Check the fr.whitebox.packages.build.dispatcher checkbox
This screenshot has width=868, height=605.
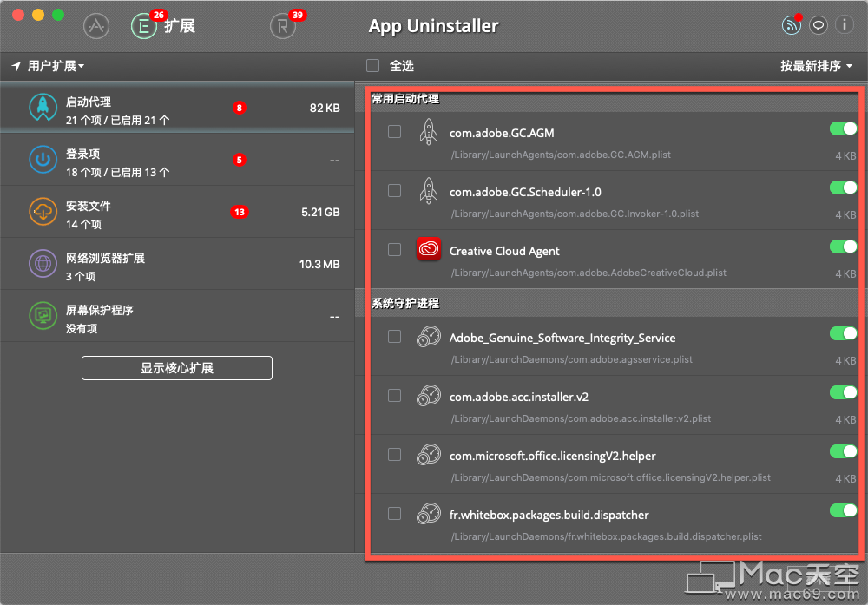pos(394,514)
